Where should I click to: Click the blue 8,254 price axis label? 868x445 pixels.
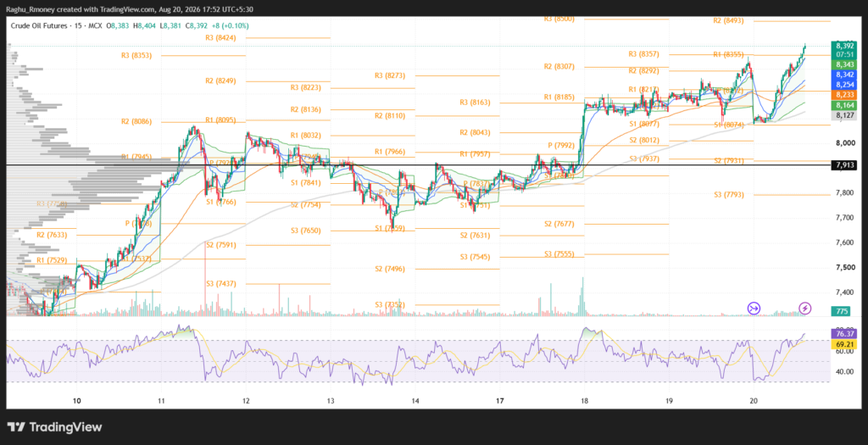click(844, 85)
